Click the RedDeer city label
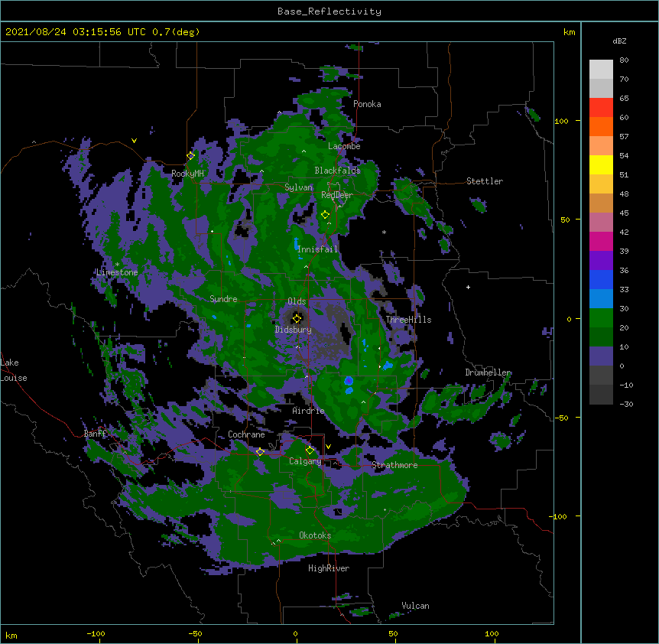Screen dimensions: 659x644 point(337,195)
